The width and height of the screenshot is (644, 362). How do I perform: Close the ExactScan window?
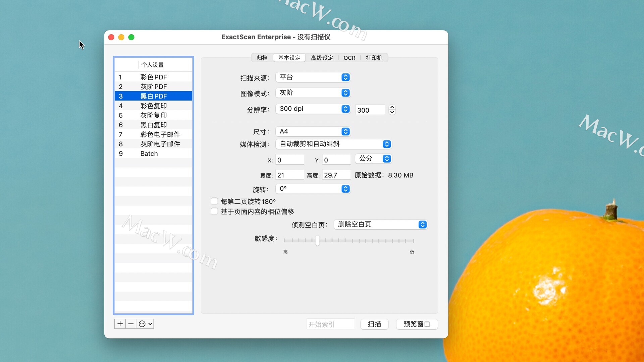[x=111, y=37]
